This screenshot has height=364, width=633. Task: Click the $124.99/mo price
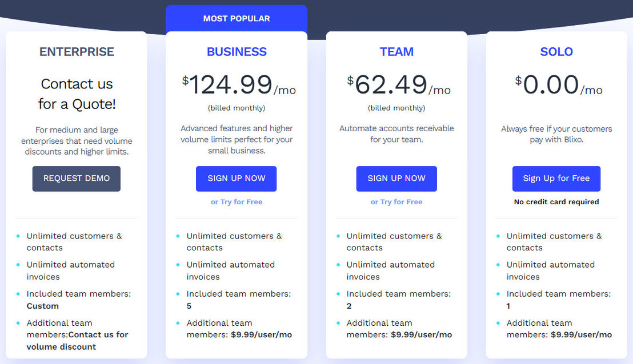[239, 85]
